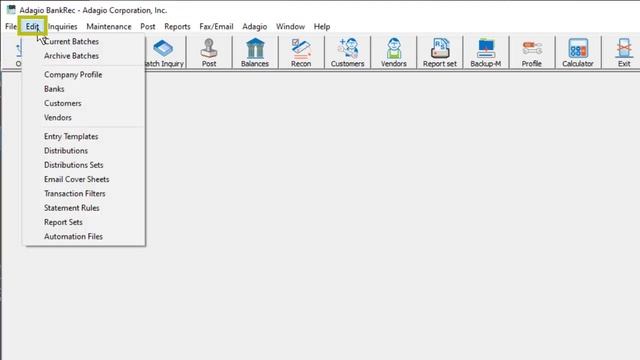Choose Automation Files from the Edit menu
The height and width of the screenshot is (360, 640).
tap(84, 236)
